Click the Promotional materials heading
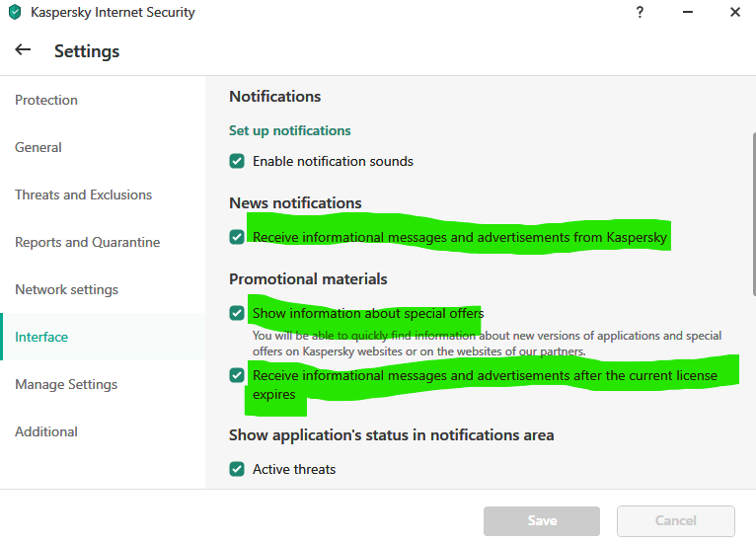756x544 pixels. tap(308, 278)
